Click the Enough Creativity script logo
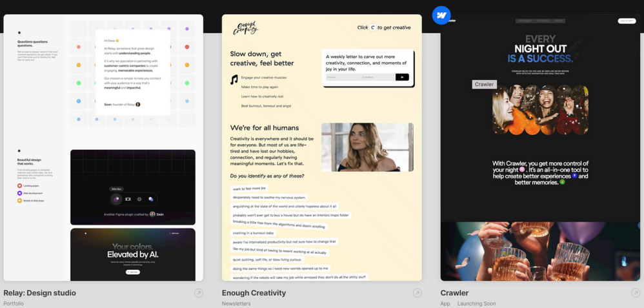The height and width of the screenshot is (308, 644). point(245,28)
